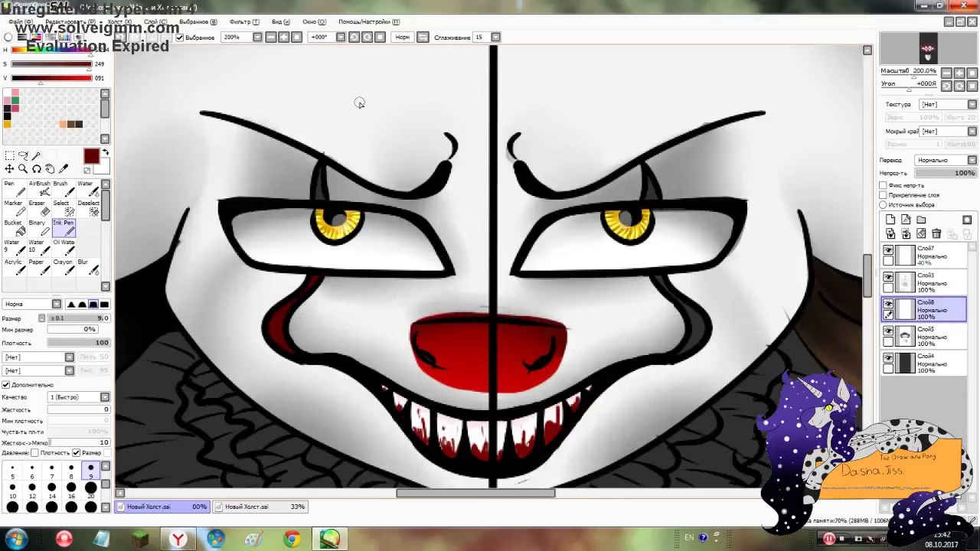The image size is (980, 551).
Task: Open the Окно menu
Action: click(x=314, y=21)
